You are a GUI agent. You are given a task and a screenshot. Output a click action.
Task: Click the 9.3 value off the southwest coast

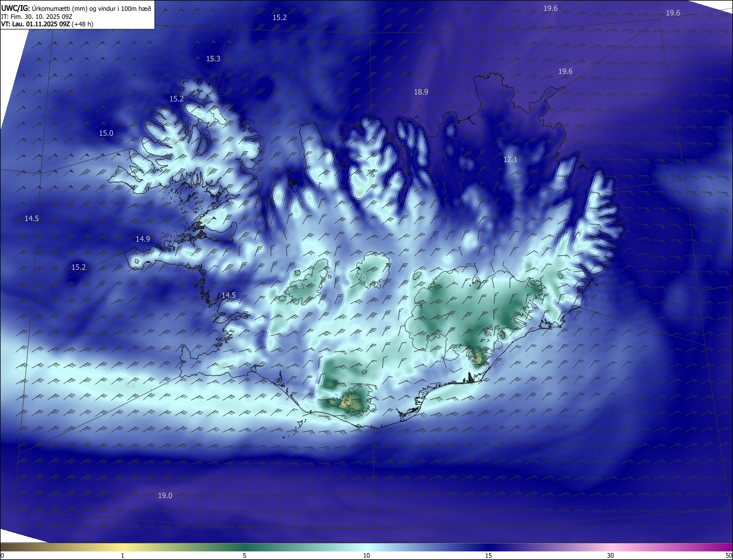[130, 386]
